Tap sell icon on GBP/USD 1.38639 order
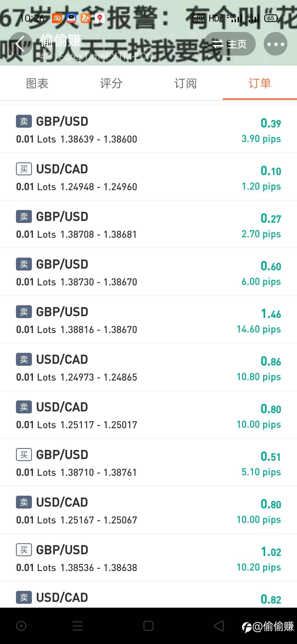 point(24,121)
